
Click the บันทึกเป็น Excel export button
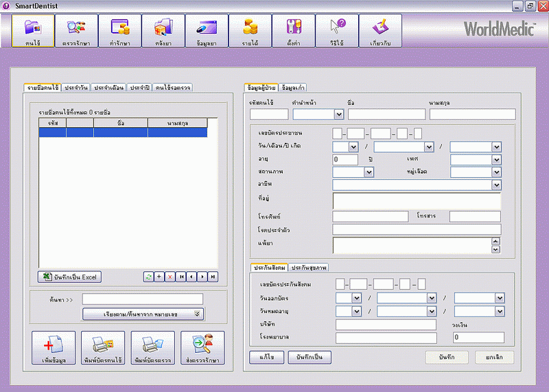pos(70,277)
